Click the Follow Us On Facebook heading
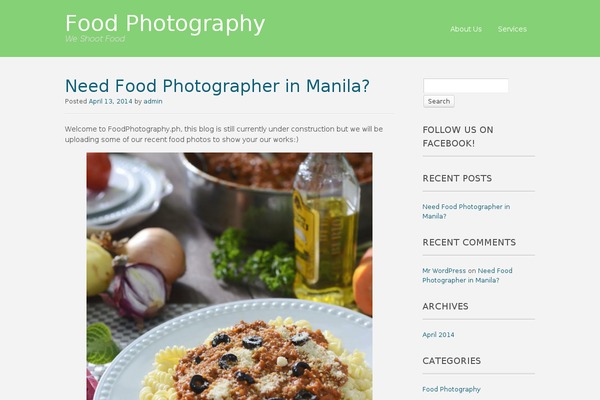 (x=458, y=137)
